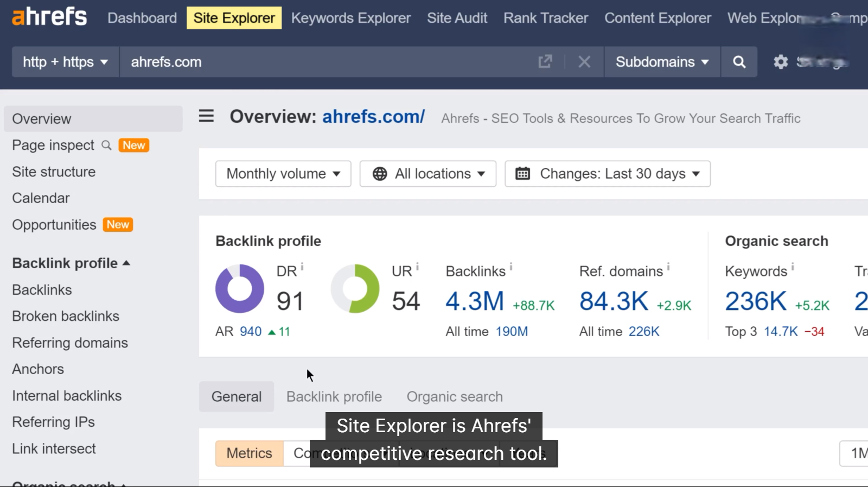Click the Ahrefs logo
Image resolution: width=868 pixels, height=487 pixels.
[49, 17]
